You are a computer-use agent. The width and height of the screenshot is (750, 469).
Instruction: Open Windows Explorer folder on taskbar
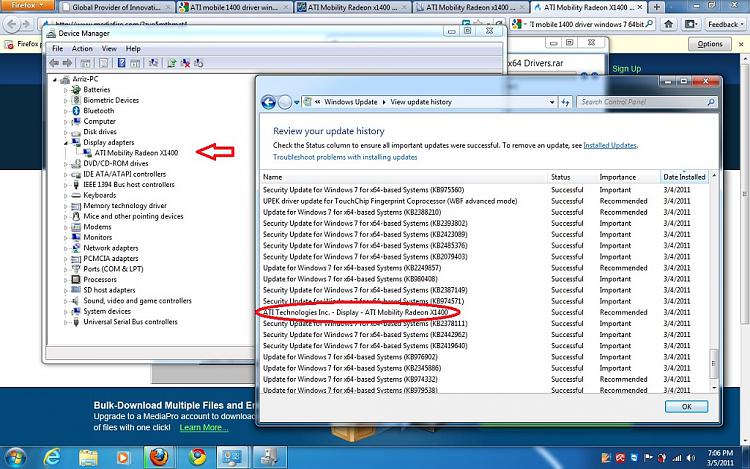[x=88, y=458]
